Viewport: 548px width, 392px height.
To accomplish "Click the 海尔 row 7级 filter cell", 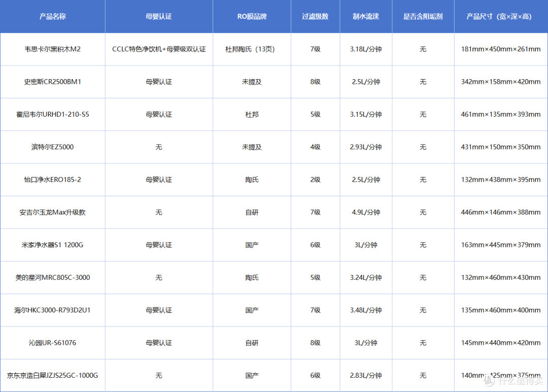I will click(315, 310).
